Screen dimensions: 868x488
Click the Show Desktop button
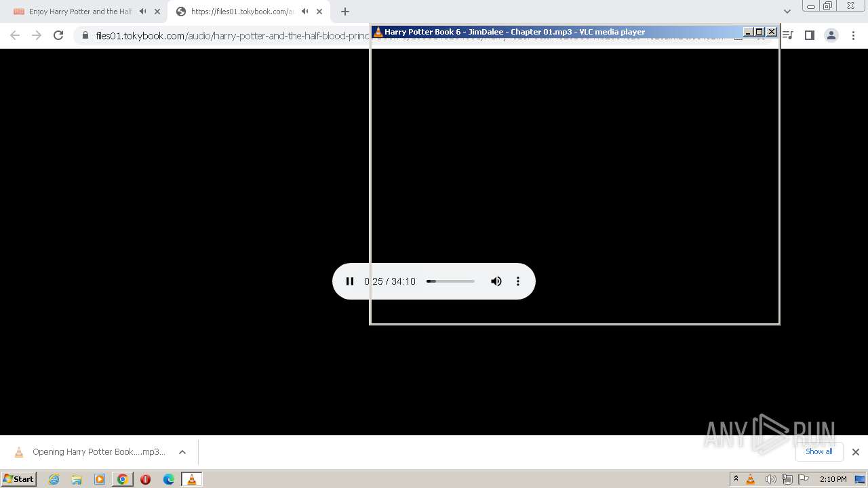860,479
